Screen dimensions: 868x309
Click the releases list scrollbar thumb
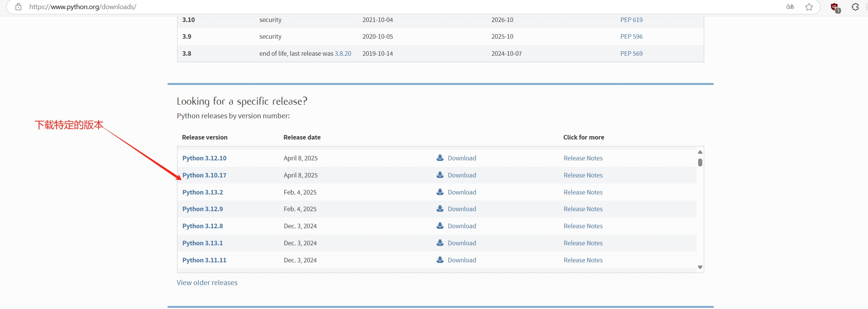tap(700, 162)
